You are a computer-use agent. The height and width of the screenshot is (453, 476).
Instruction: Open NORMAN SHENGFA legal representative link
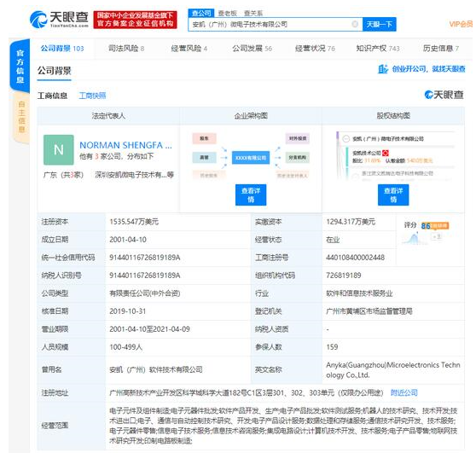pyautogui.click(x=125, y=145)
